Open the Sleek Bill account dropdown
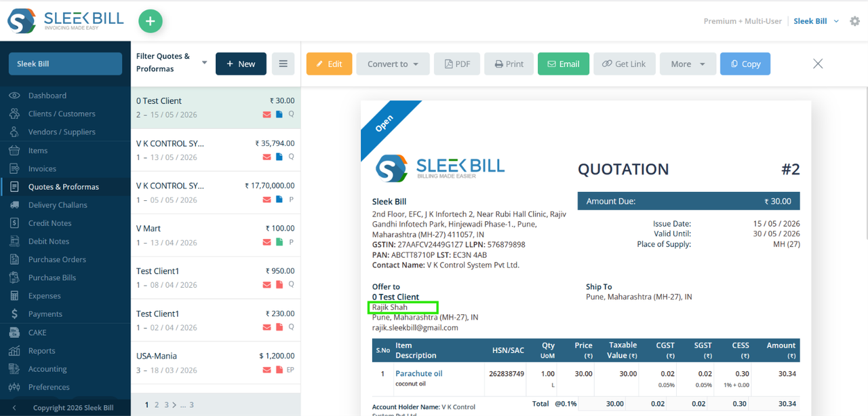Viewport: 868px width, 416px height. point(816,21)
